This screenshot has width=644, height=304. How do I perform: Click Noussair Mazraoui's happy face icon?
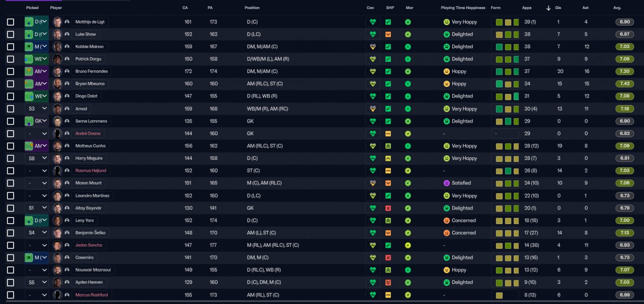(446, 270)
